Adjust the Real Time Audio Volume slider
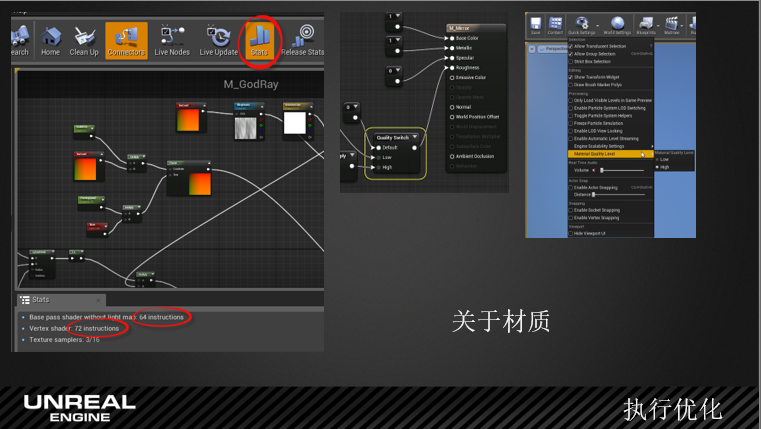The image size is (761, 429). (623, 170)
